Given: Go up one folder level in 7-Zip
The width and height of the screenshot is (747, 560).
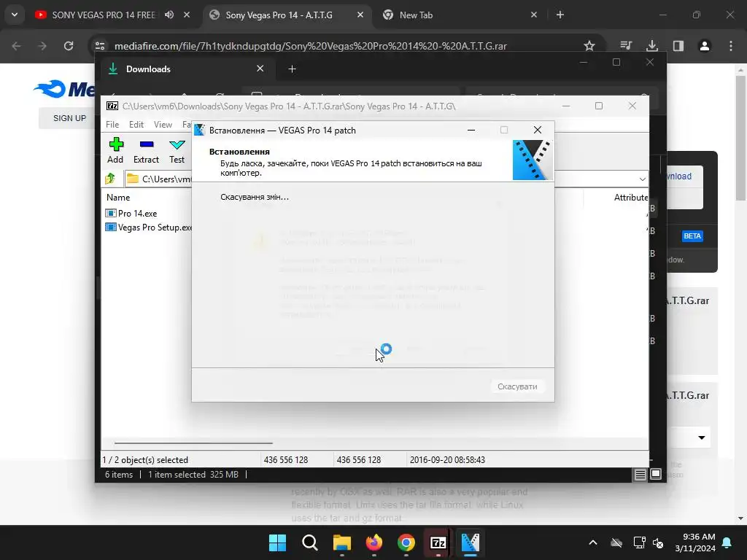Looking at the screenshot, I should tap(111, 179).
